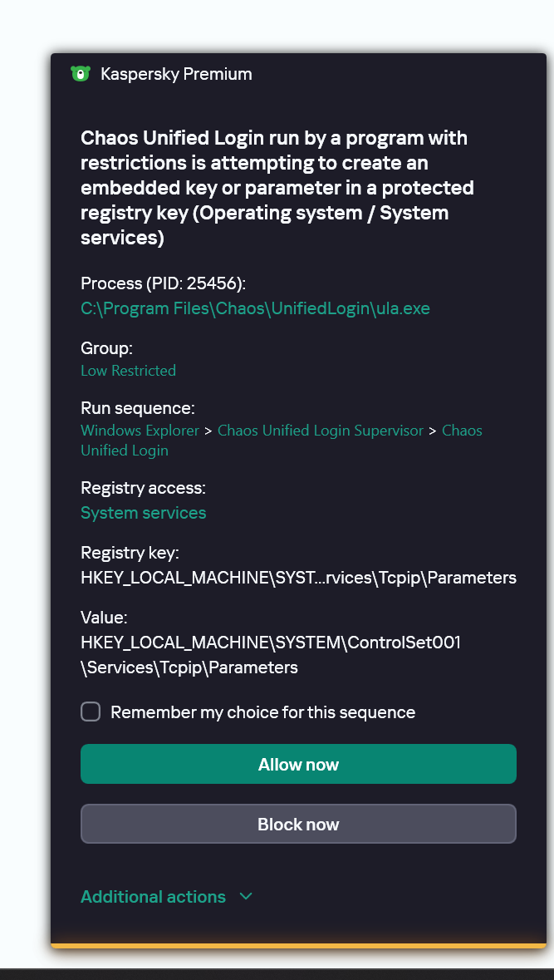Click the truncated Registry key path
554x980 pixels.
[298, 578]
